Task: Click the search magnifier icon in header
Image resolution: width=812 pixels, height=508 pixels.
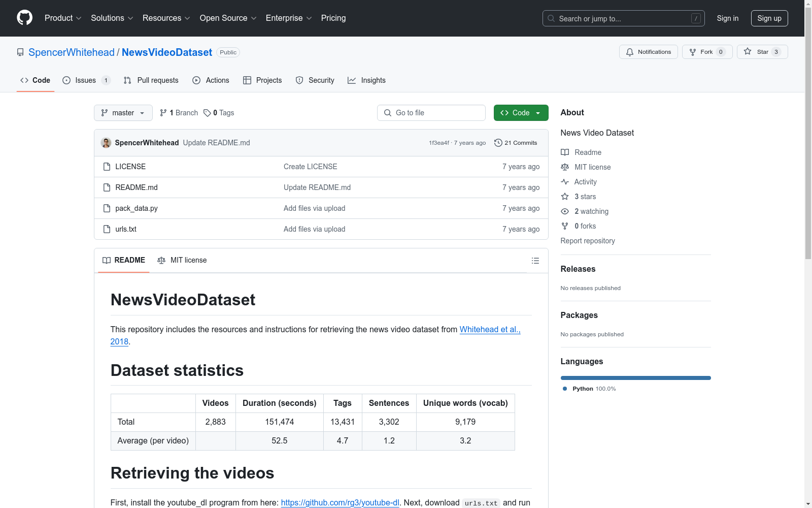Action: click(551, 18)
